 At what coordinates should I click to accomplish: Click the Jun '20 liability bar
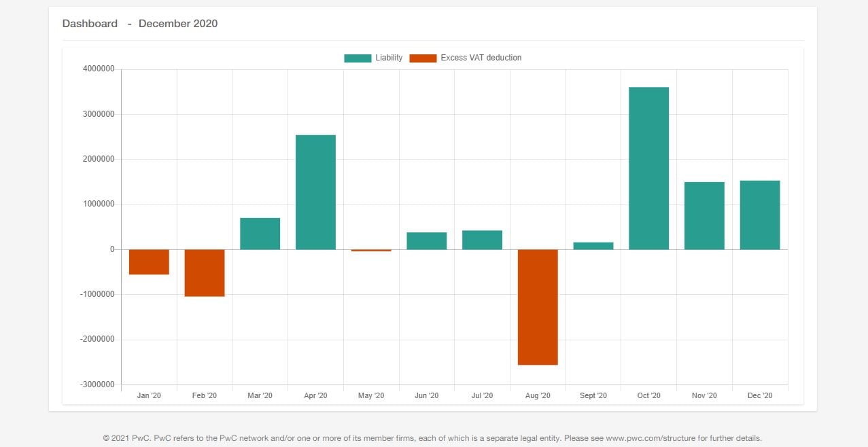(427, 241)
